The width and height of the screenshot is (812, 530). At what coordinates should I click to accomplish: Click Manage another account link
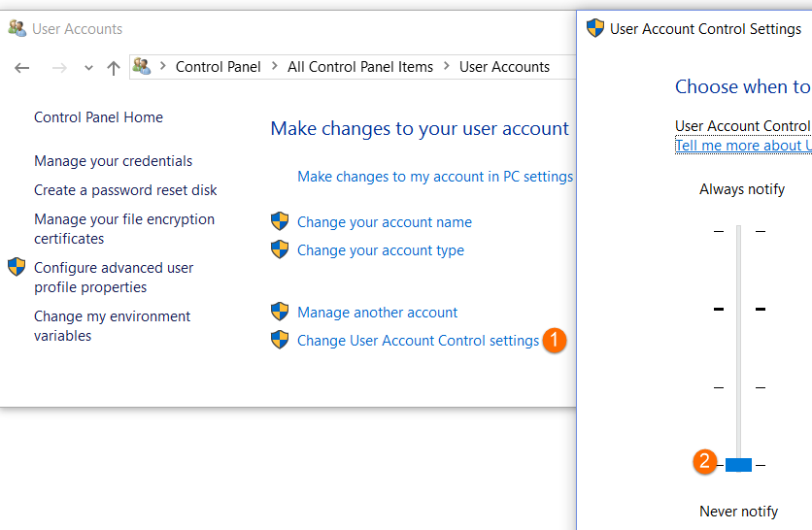(x=377, y=313)
